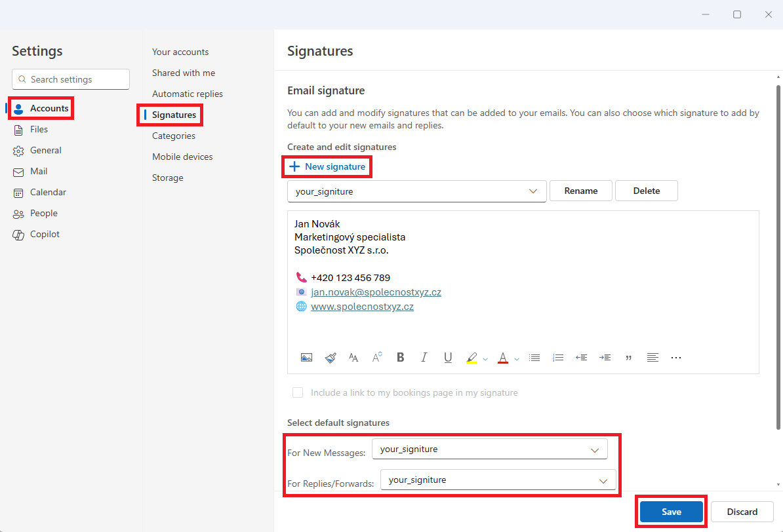The image size is (783, 532).
Task: Apply the yellow text highlight color
Action: click(x=472, y=358)
